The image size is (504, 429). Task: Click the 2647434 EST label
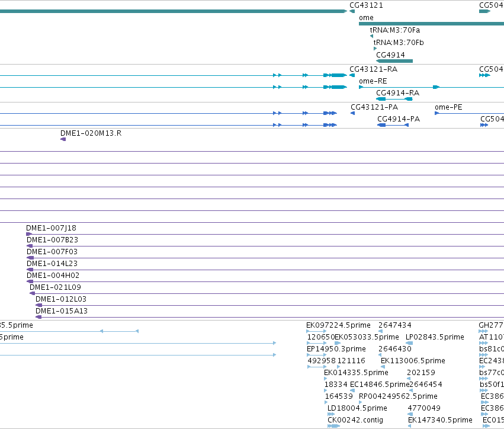(394, 325)
